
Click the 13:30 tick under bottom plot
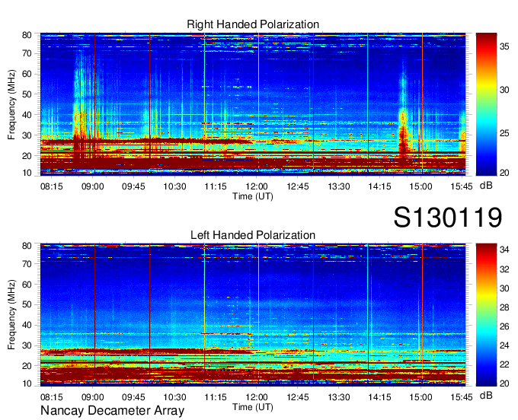pos(339,397)
